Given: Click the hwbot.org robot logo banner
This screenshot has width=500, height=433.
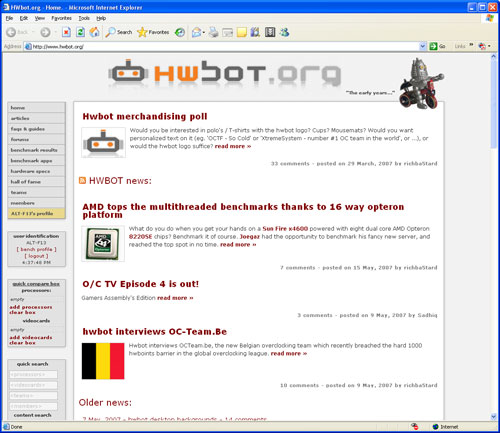Looking at the screenshot, I should point(225,74).
